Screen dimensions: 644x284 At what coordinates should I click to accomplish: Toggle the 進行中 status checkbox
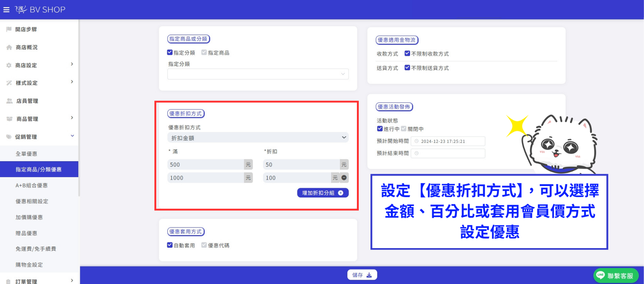pyautogui.click(x=380, y=129)
